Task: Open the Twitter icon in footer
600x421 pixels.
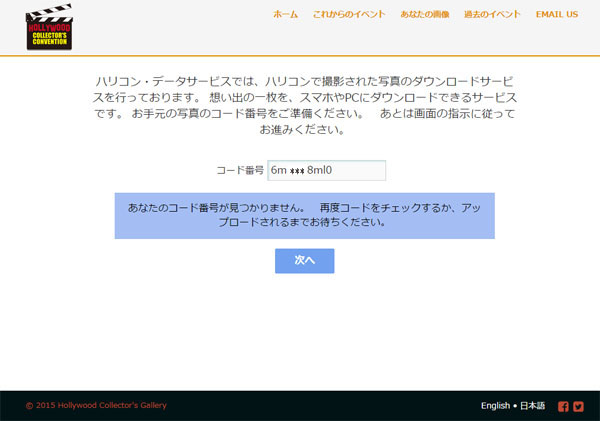Action: [x=578, y=406]
